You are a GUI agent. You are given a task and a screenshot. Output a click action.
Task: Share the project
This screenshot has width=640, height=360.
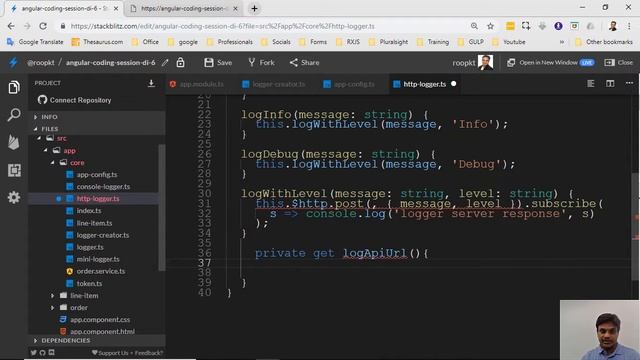(304, 62)
